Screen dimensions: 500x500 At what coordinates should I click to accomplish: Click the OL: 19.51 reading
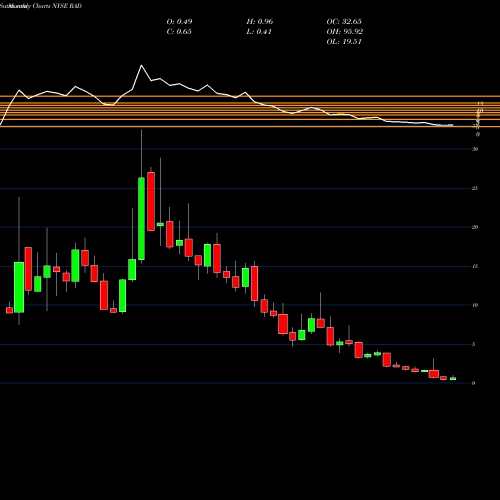coord(344,42)
